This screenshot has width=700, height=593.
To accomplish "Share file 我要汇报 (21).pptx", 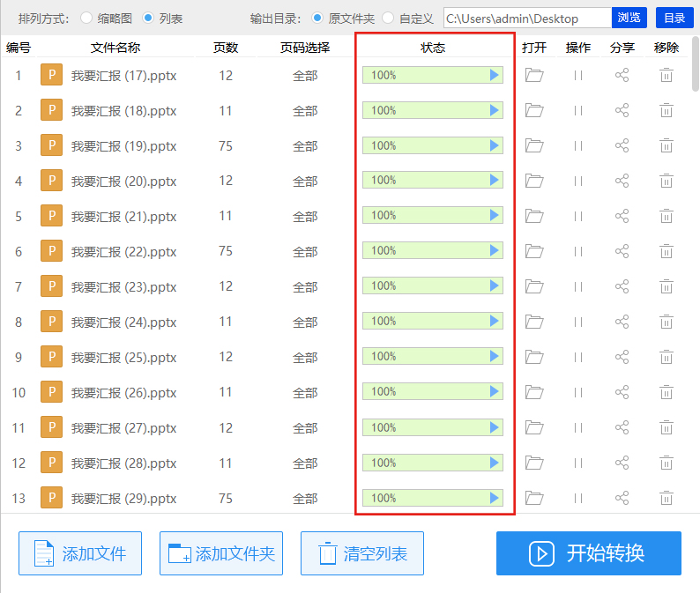I will (x=622, y=216).
